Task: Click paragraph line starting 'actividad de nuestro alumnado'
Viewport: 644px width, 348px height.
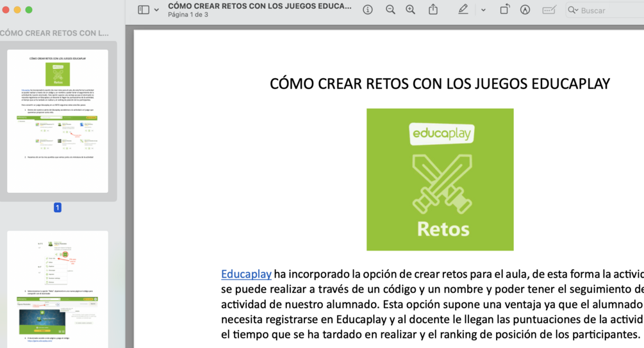Action: 433,304
